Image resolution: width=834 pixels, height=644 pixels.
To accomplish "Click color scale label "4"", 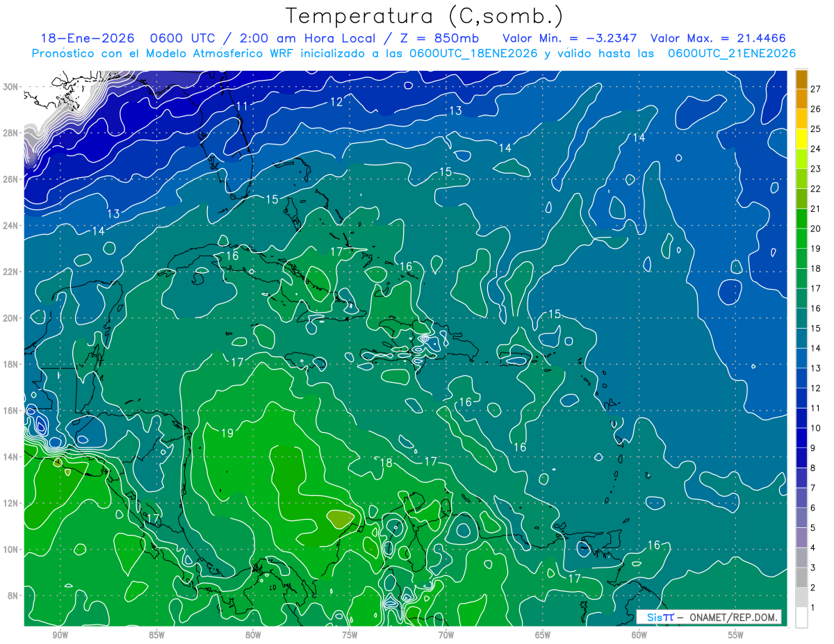I will 813,548.
